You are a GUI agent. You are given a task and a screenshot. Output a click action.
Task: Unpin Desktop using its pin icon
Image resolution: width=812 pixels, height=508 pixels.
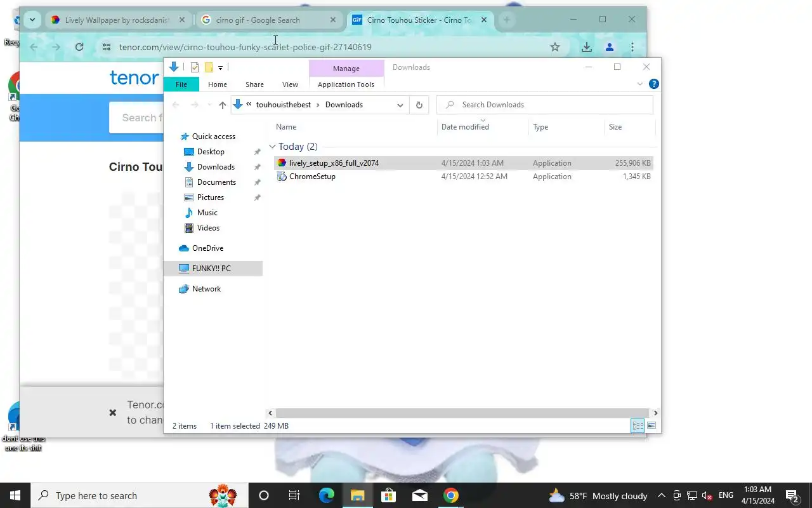tap(257, 152)
